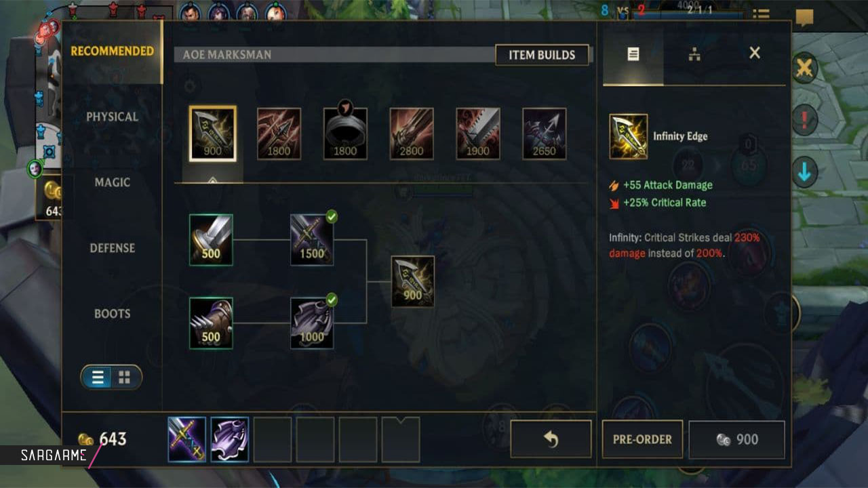Open the Boots category
Image resolution: width=868 pixels, height=488 pixels.
[x=112, y=314]
